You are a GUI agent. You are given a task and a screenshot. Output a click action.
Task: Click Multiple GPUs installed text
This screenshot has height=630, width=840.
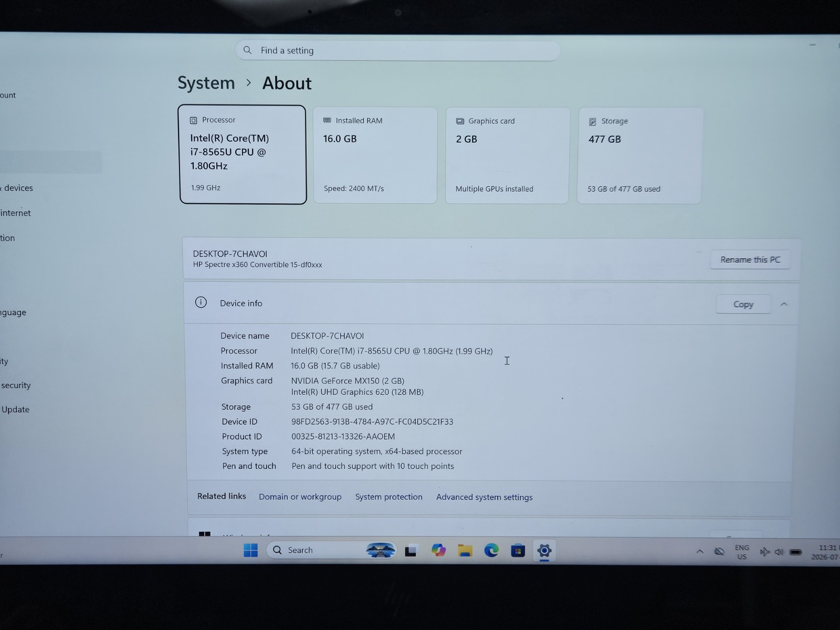click(x=494, y=189)
